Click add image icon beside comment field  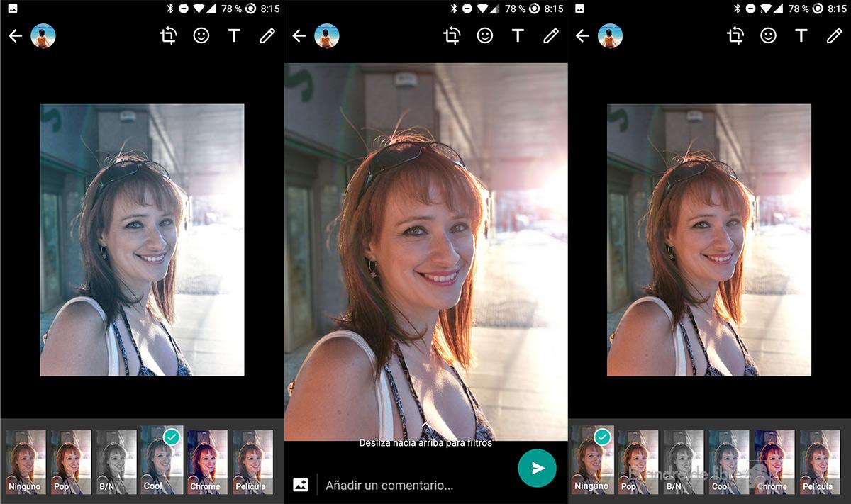tap(301, 485)
